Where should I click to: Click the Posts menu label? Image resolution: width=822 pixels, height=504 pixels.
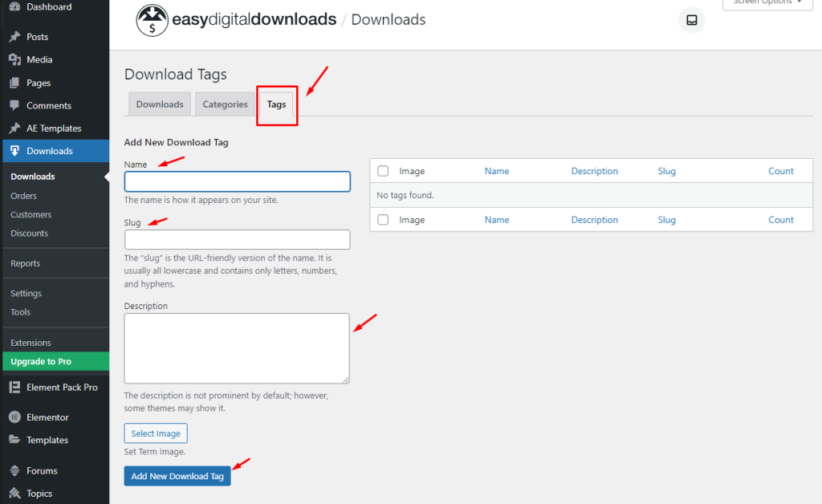tap(37, 37)
